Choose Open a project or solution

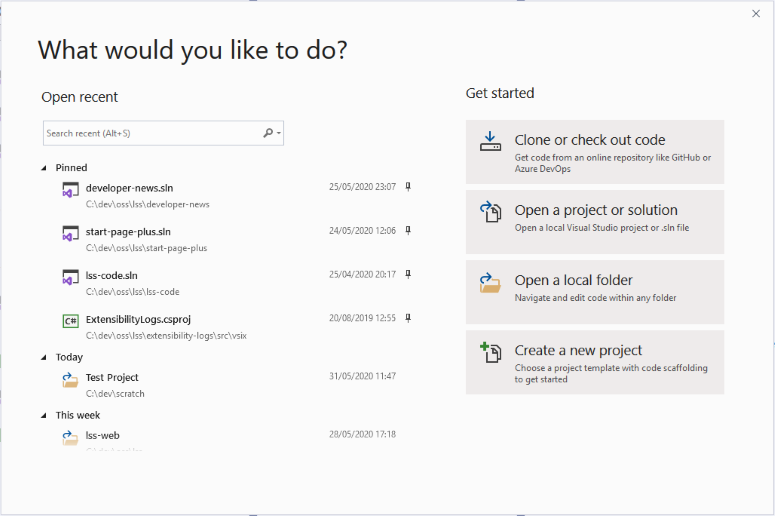pos(595,222)
